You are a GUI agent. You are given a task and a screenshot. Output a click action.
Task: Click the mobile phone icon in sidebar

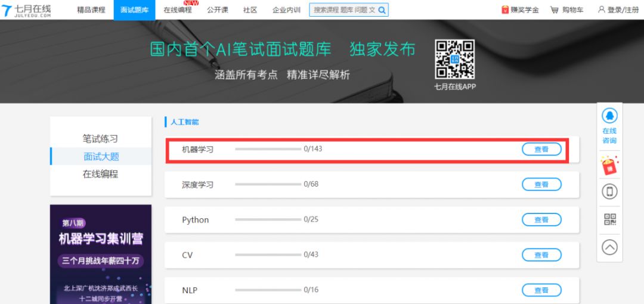[x=609, y=191]
